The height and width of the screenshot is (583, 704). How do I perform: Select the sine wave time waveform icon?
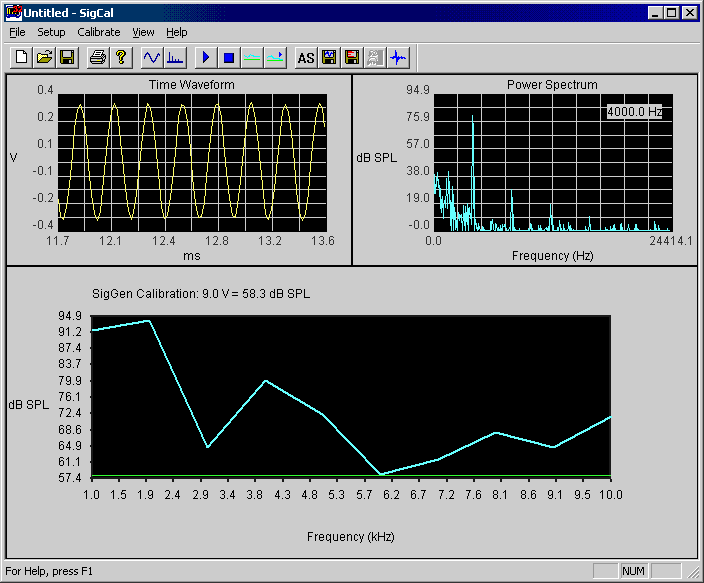click(152, 57)
